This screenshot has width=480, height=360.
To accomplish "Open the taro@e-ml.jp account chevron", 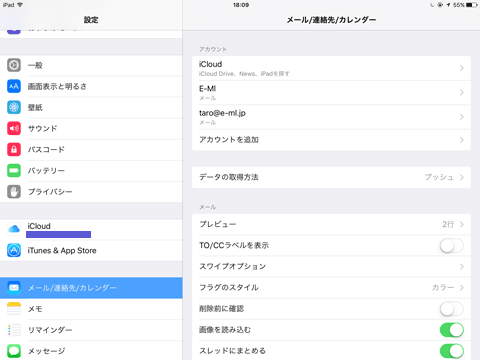I will (x=462, y=117).
